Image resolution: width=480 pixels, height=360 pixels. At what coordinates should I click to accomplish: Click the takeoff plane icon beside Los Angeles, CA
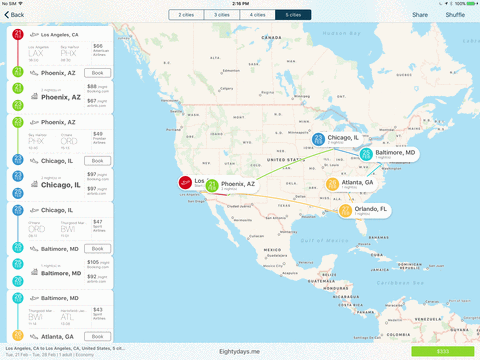pyautogui.click(x=34, y=35)
